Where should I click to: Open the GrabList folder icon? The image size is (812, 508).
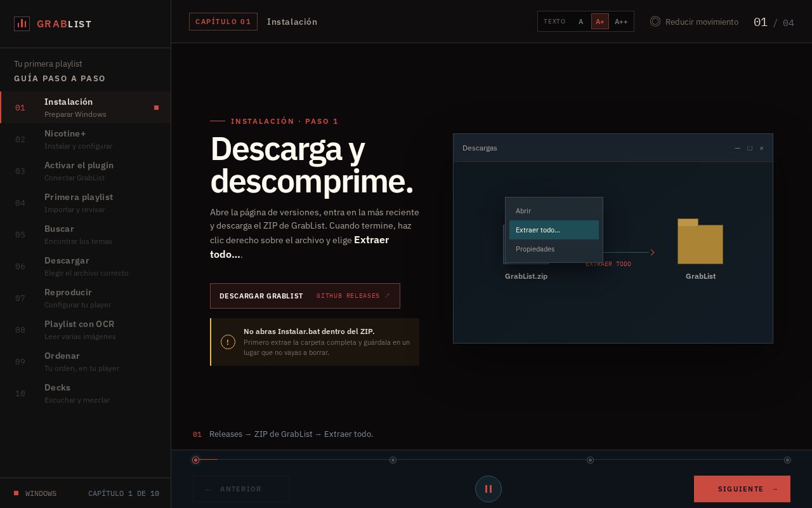pyautogui.click(x=700, y=241)
